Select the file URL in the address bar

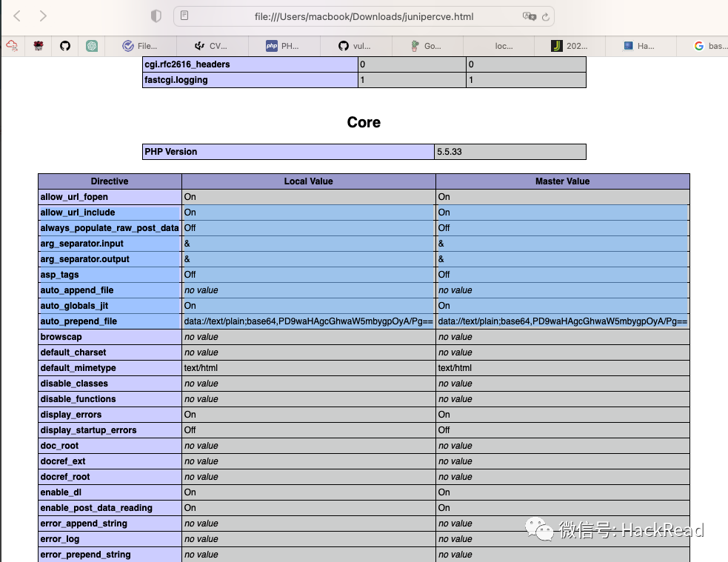pyautogui.click(x=364, y=17)
